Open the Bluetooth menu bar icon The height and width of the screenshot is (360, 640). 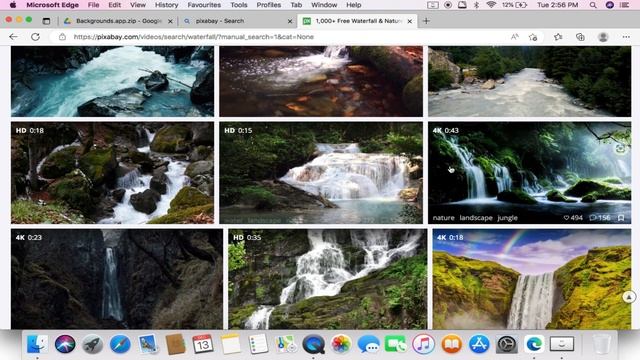click(476, 5)
